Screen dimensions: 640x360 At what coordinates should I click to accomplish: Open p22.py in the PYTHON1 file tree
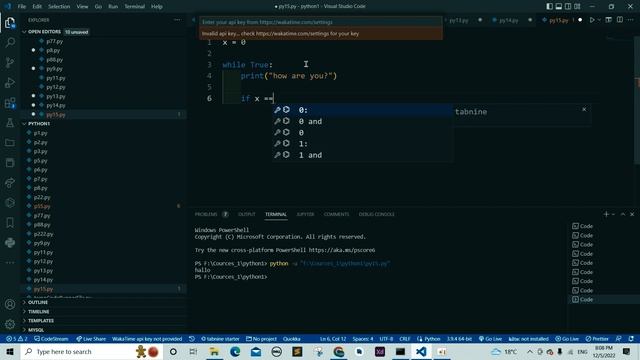42,197
